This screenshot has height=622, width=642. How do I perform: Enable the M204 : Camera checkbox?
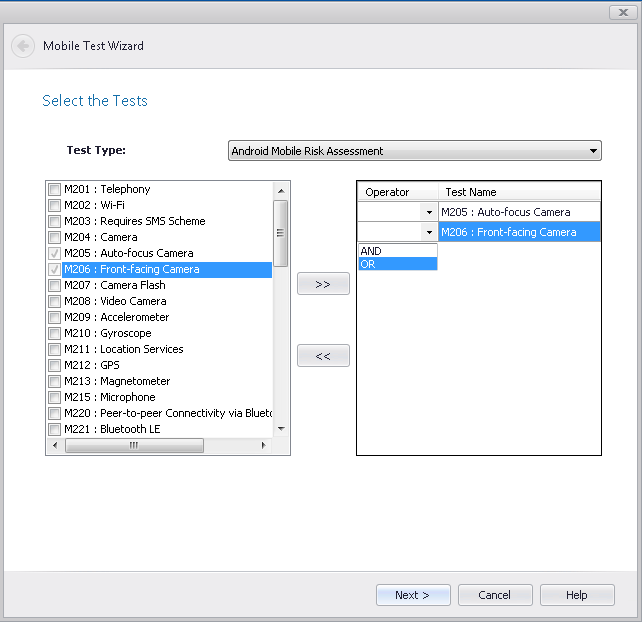pyautogui.click(x=54, y=238)
